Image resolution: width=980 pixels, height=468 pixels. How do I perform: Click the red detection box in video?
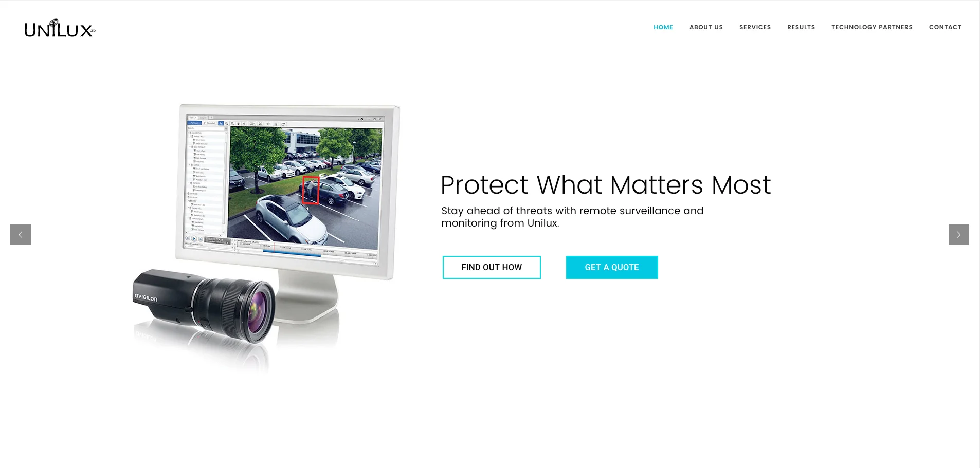coord(311,190)
